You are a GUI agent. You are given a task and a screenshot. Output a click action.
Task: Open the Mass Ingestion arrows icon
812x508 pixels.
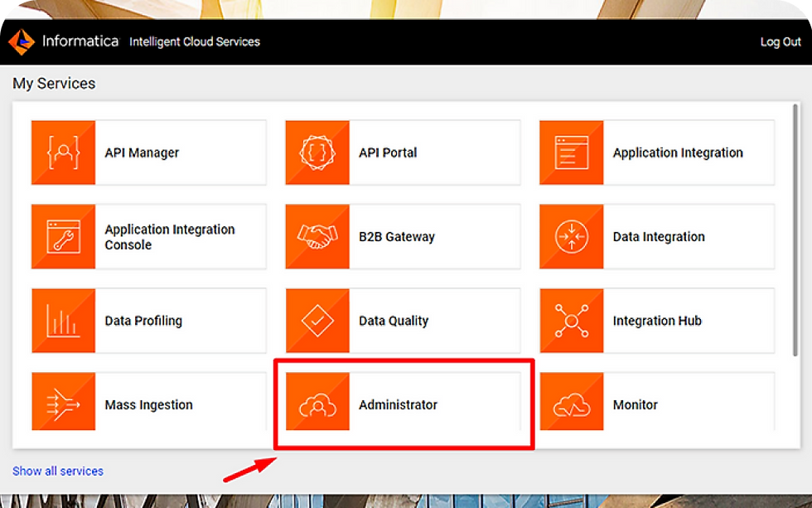63,402
